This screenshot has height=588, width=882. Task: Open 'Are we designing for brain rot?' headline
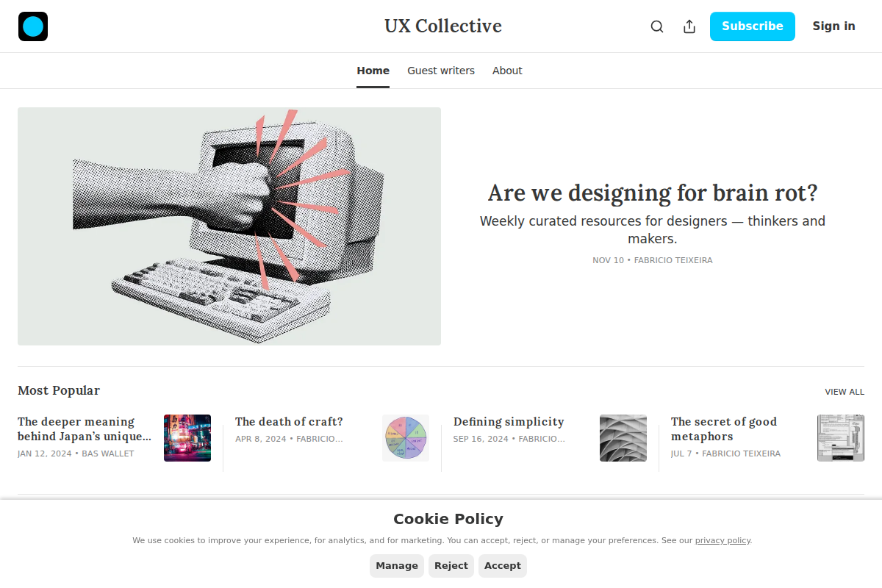652,193
